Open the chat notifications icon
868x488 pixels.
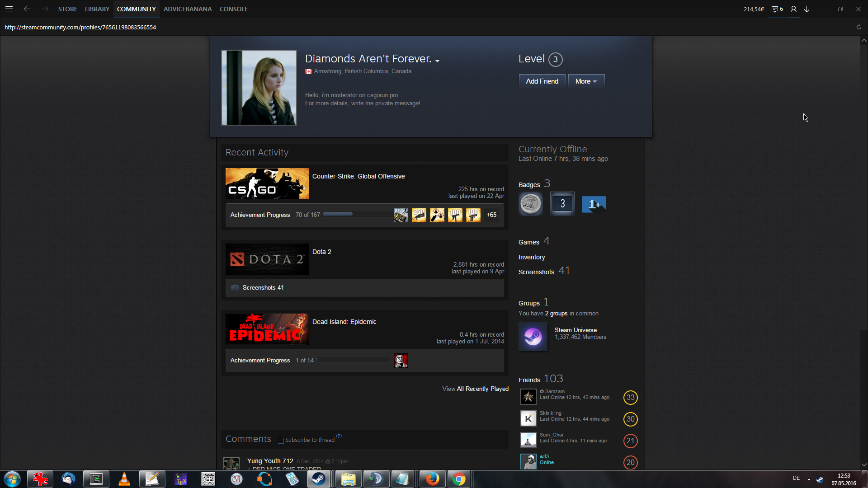[x=777, y=9]
